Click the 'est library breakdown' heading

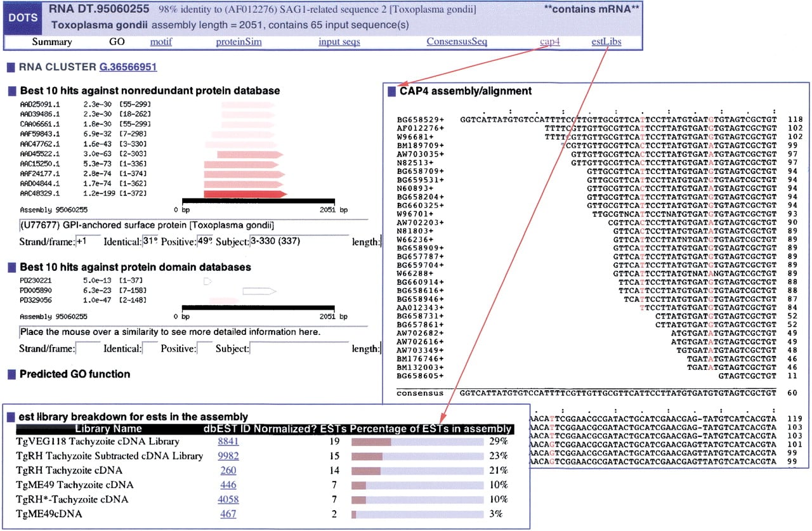tap(133, 417)
